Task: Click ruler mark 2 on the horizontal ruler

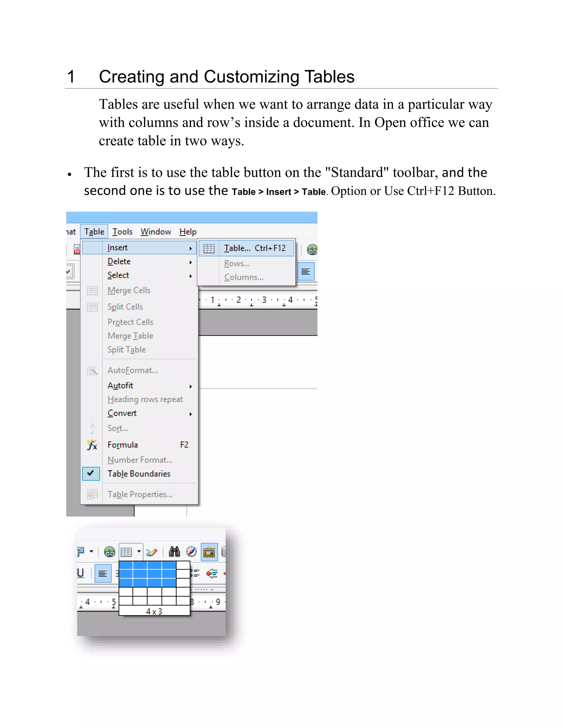Action: pyautogui.click(x=238, y=300)
